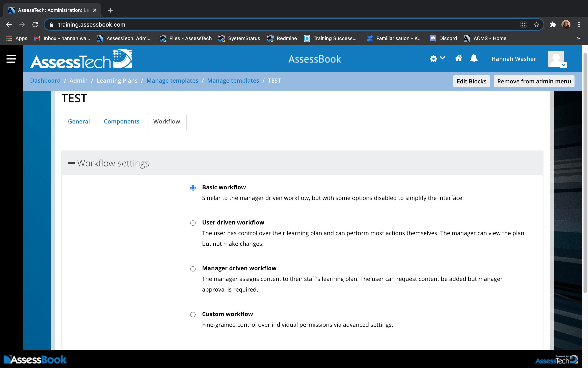
Task: Go to Admin breadcrumb
Action: coord(78,81)
